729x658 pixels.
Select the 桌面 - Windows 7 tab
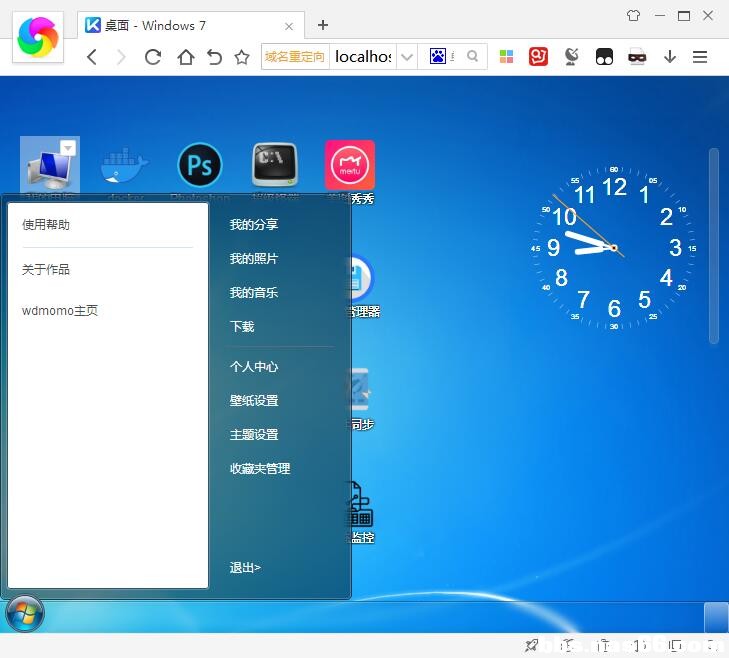point(191,25)
